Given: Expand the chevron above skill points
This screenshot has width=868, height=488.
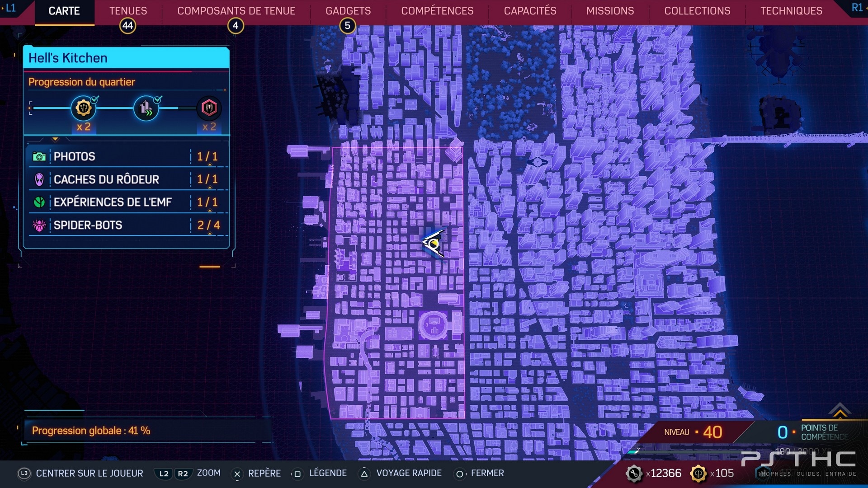Looking at the screenshot, I should pyautogui.click(x=840, y=410).
